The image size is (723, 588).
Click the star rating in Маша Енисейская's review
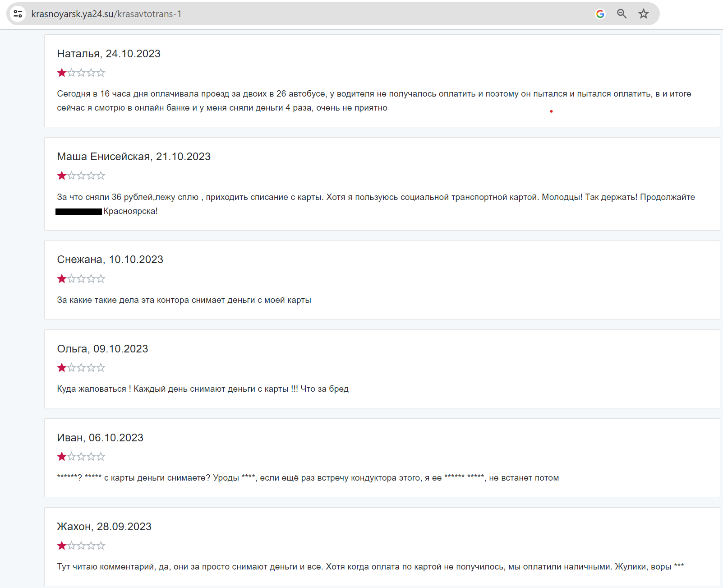[81, 176]
